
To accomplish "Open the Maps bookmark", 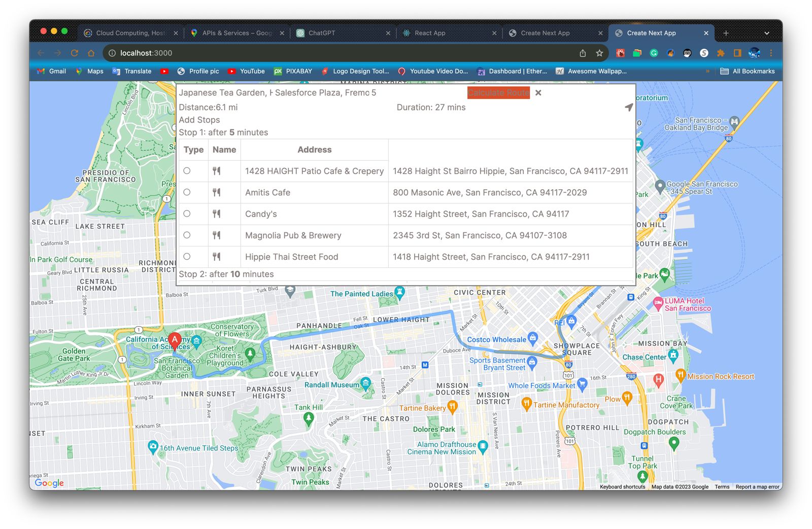I will coord(89,72).
